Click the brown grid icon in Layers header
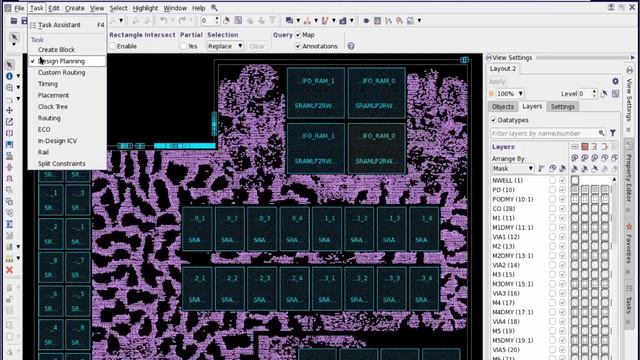The image size is (640, 360). (584, 147)
